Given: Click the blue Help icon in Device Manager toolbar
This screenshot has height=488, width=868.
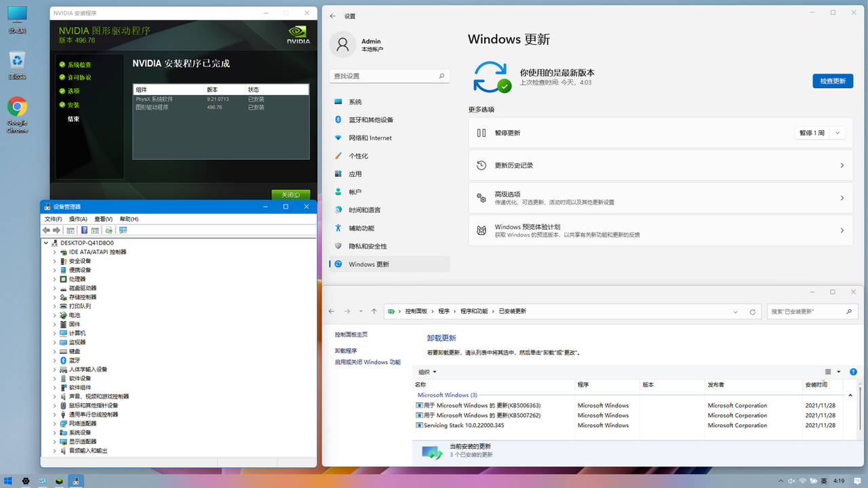Looking at the screenshot, I should point(84,230).
